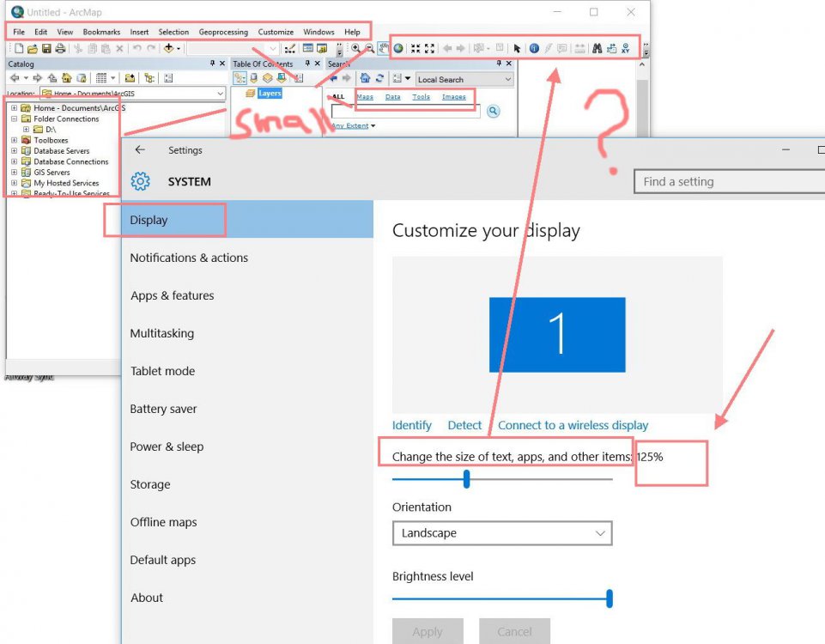Expand the GIS Servers node
Image resolution: width=825 pixels, height=644 pixels.
(15, 172)
